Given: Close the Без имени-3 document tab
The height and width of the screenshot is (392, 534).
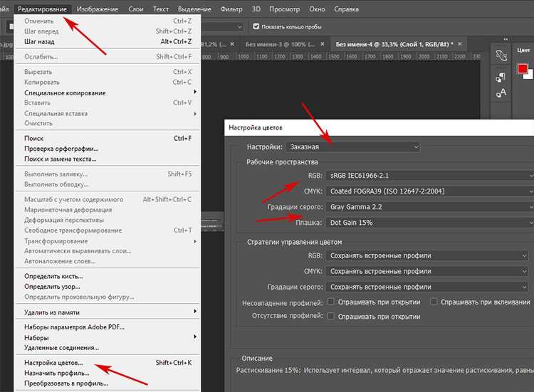Looking at the screenshot, I should point(322,44).
